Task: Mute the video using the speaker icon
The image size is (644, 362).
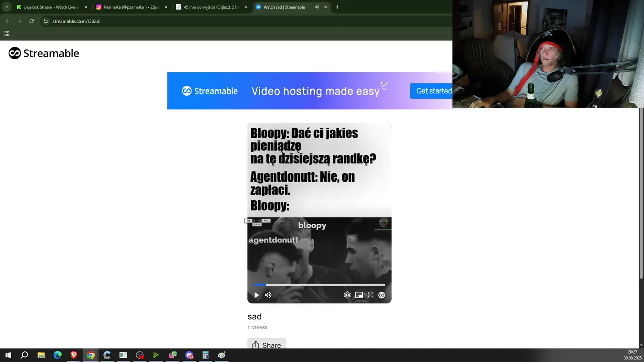Action: click(268, 295)
